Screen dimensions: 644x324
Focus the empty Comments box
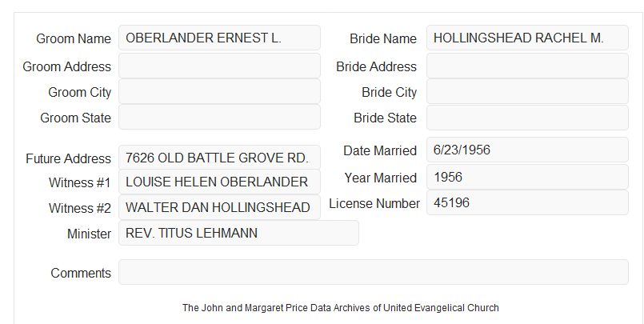coord(374,272)
